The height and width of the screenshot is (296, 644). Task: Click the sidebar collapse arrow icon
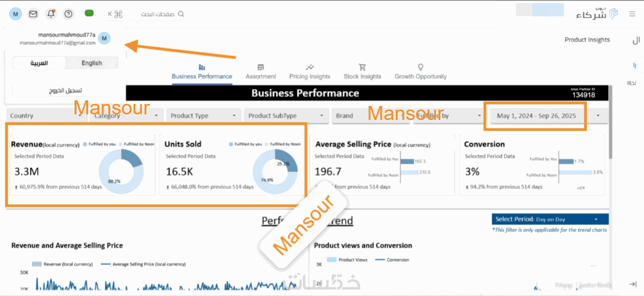[633, 284]
